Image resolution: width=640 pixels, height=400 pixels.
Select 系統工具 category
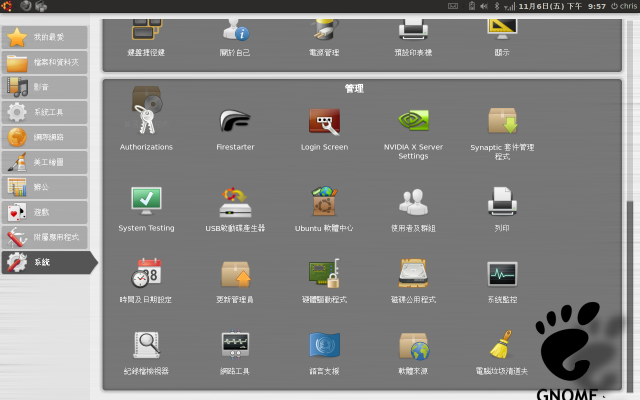click(x=44, y=112)
